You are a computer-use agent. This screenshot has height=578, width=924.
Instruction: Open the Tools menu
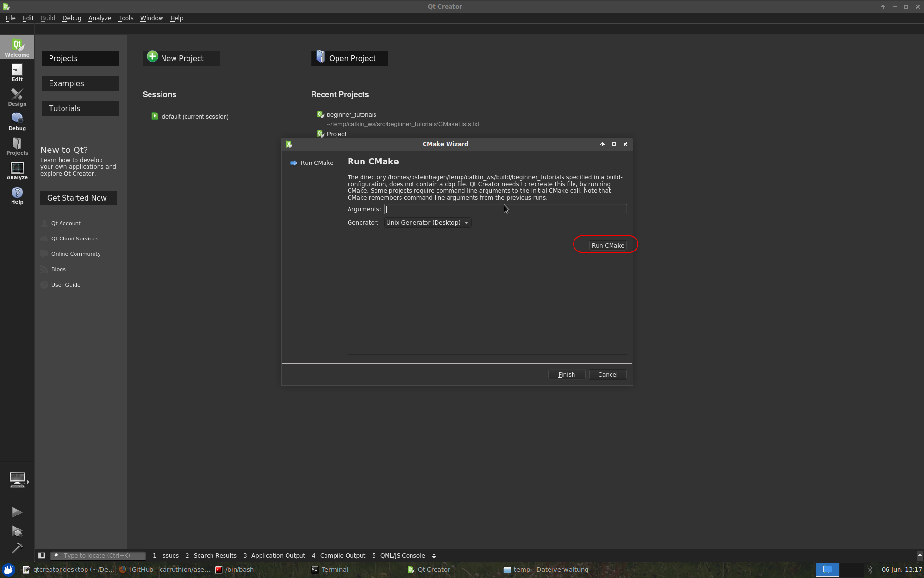[x=125, y=18]
